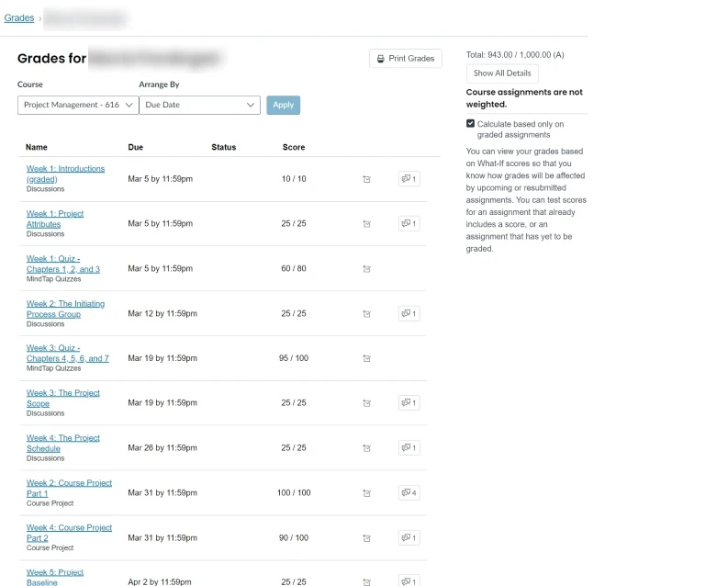
Task: Click Show All Details button
Action: coord(502,73)
